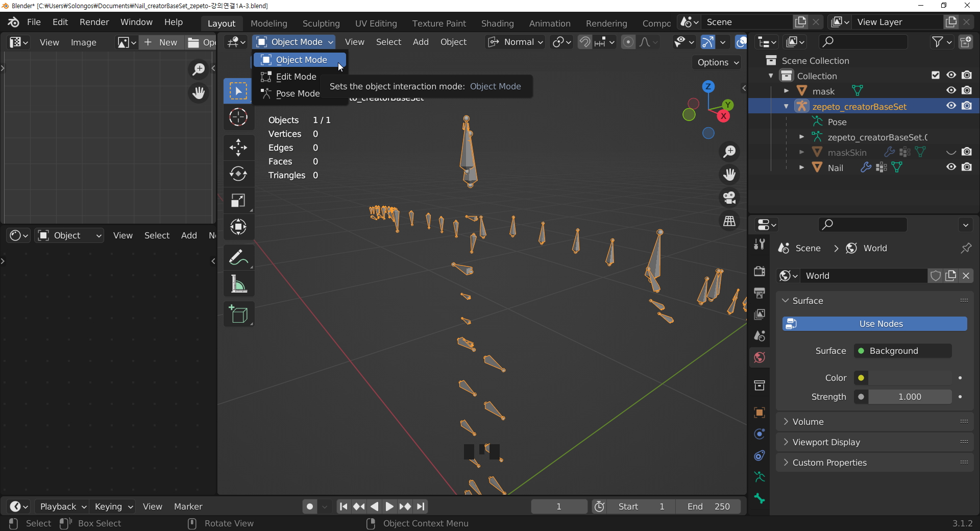Click current frame field
Image resolution: width=980 pixels, height=531 pixels.
pyautogui.click(x=559, y=506)
